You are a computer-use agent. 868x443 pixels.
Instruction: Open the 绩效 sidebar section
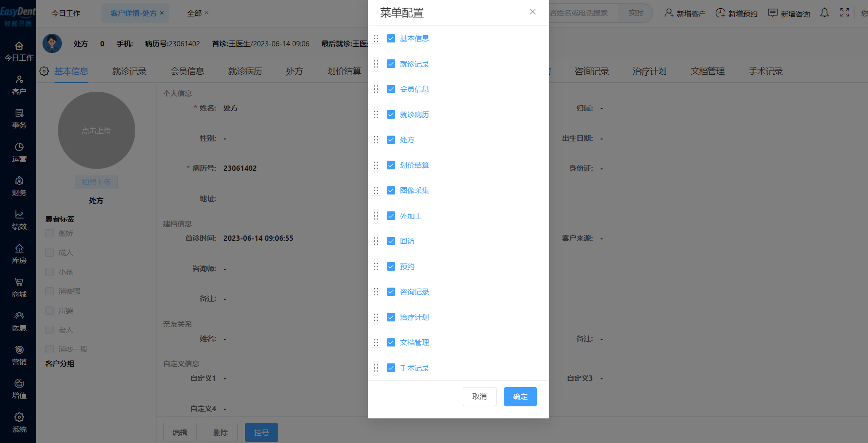(19, 221)
